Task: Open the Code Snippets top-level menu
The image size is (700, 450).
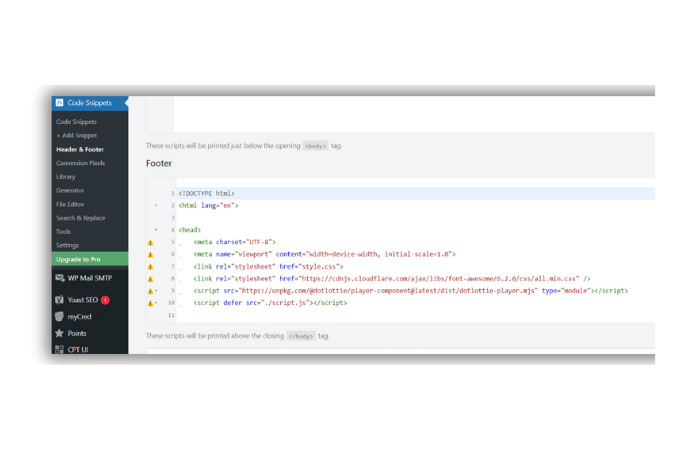Action: coord(90,103)
